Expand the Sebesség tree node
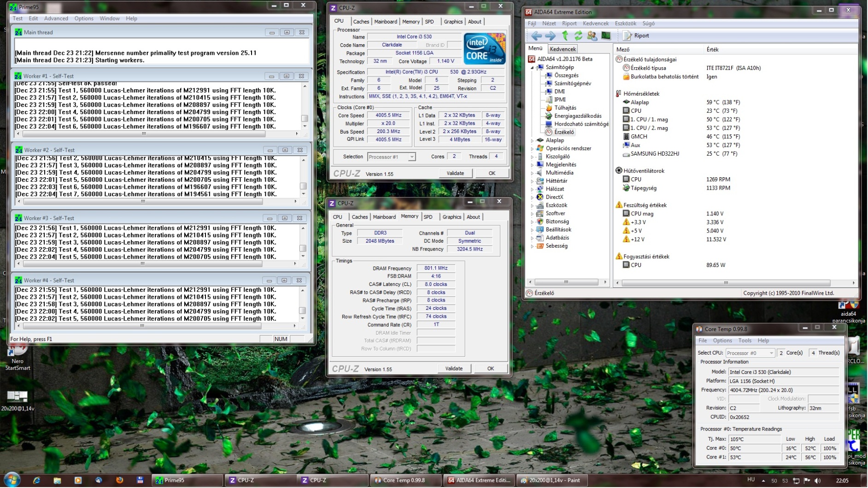This screenshot has width=868, height=488. click(x=532, y=246)
